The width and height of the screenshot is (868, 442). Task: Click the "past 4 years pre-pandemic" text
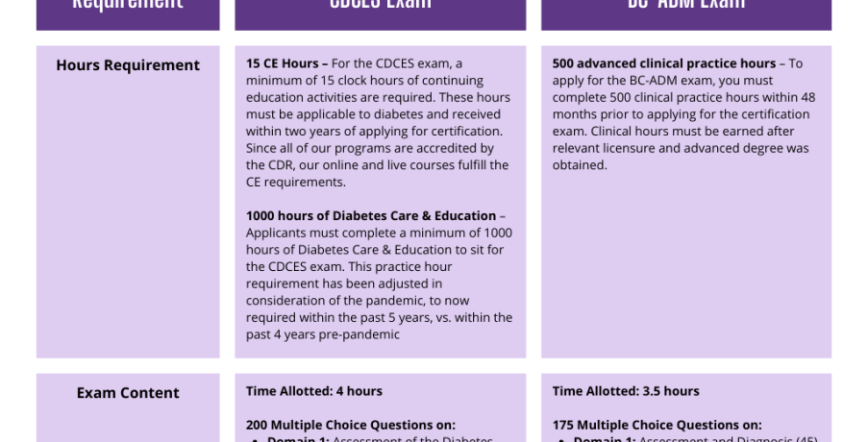tap(322, 335)
